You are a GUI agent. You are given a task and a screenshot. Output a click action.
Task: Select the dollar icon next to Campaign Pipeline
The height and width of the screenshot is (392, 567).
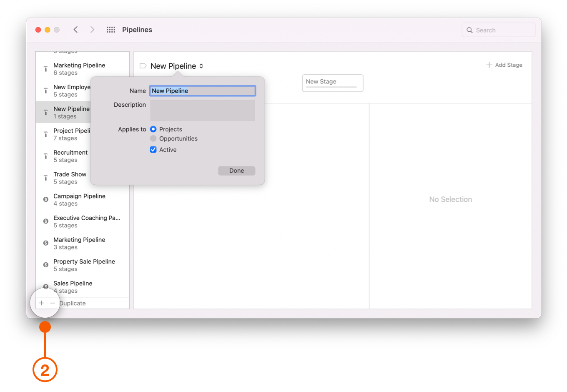(x=45, y=199)
